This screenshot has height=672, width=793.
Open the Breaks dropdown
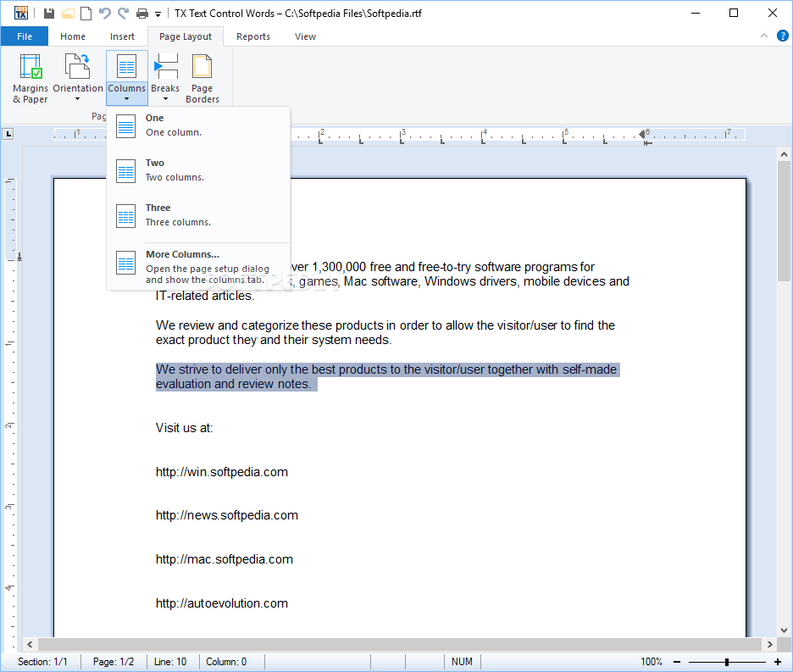tap(165, 79)
